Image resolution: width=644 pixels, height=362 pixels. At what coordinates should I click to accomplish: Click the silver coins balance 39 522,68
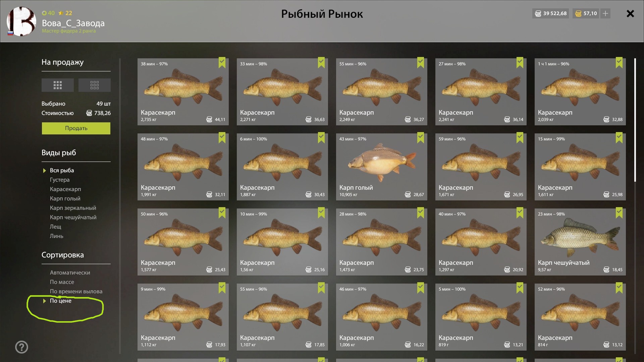(x=550, y=13)
